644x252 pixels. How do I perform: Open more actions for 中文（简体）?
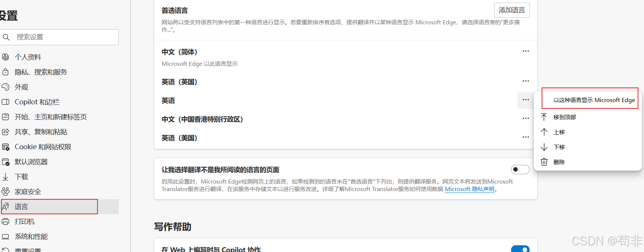point(526,51)
